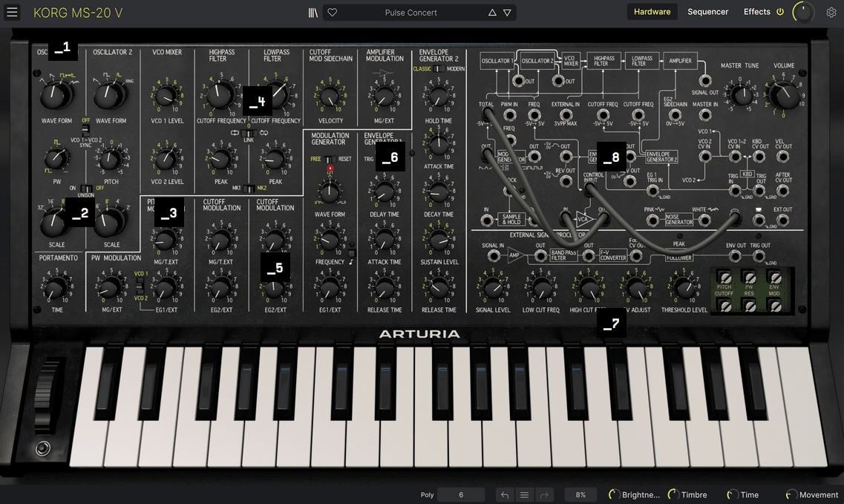Image resolution: width=844 pixels, height=504 pixels.
Task: Toggle the Effects power icon
Action: (x=780, y=12)
